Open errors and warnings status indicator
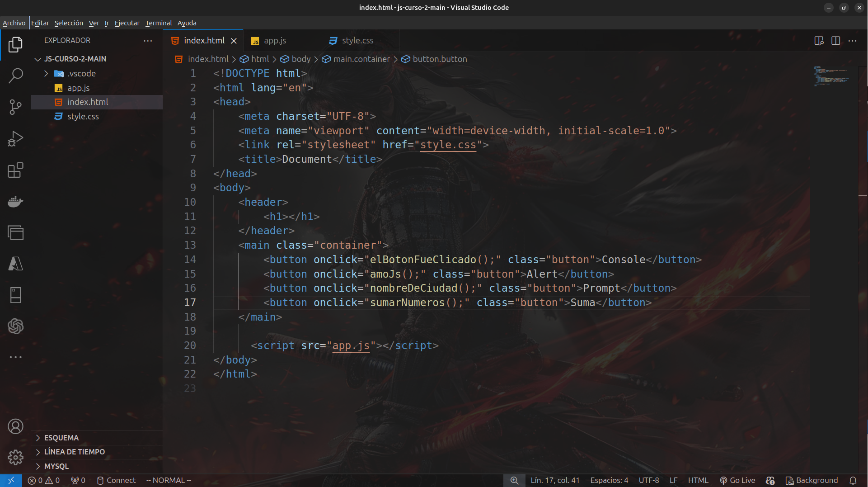The height and width of the screenshot is (487, 868). pyautogui.click(x=44, y=480)
